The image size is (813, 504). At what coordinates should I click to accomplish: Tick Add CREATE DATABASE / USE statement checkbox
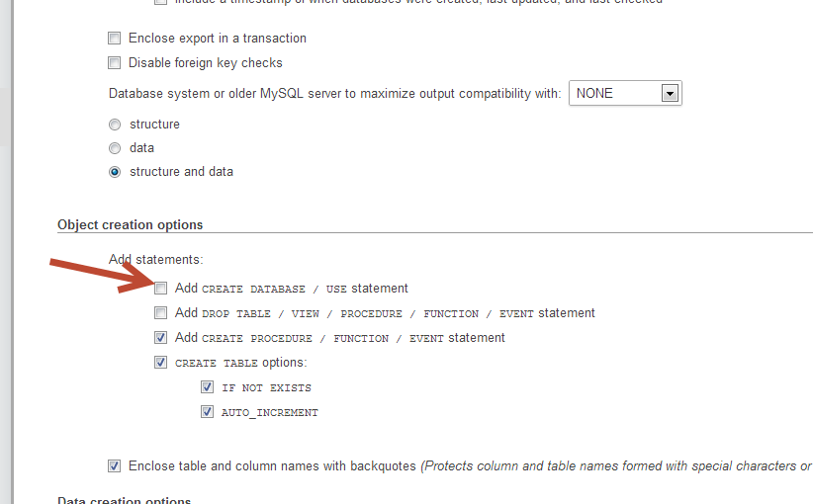(x=161, y=288)
